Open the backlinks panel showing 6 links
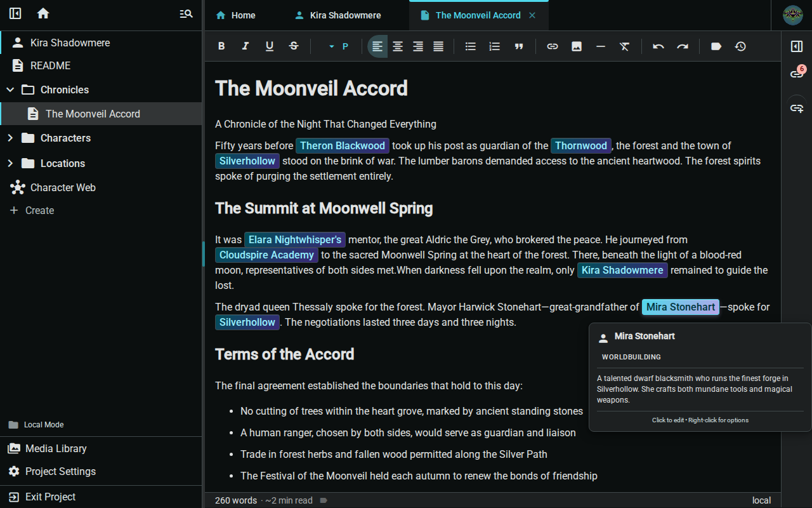This screenshot has width=812, height=508. [x=796, y=73]
